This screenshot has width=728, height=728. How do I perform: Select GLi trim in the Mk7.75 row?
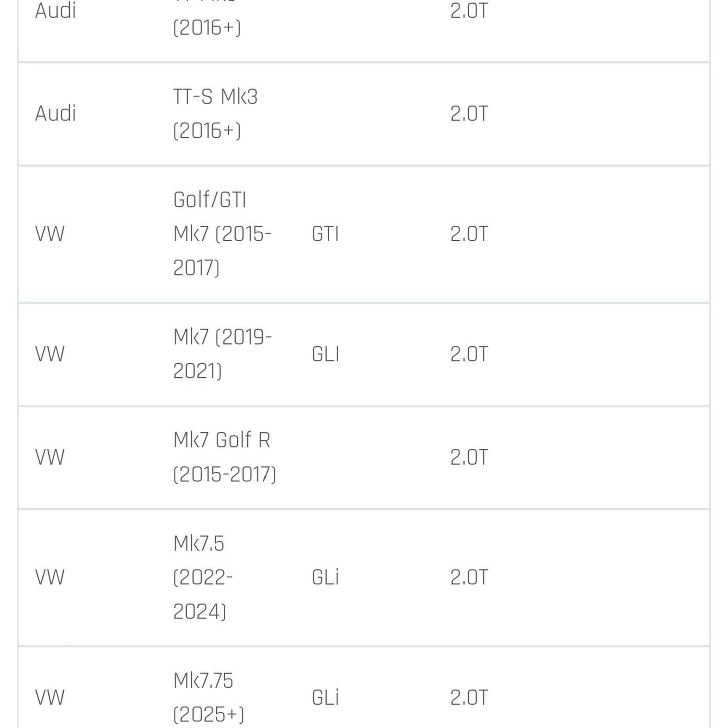click(325, 697)
